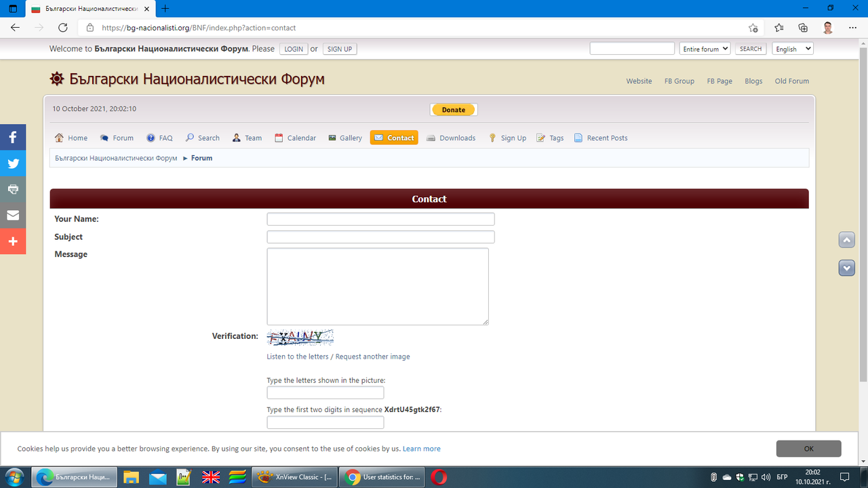Go back with browser back arrow
Screen dimensions: 868x488
coord(15,28)
